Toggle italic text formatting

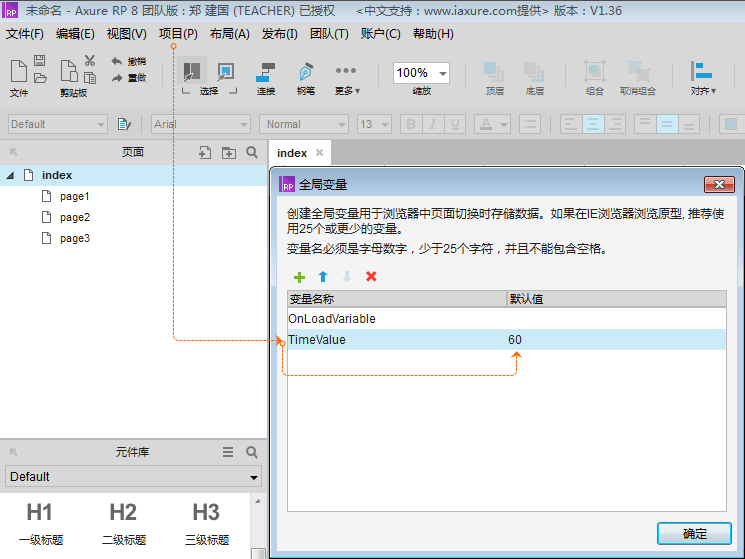click(x=433, y=125)
